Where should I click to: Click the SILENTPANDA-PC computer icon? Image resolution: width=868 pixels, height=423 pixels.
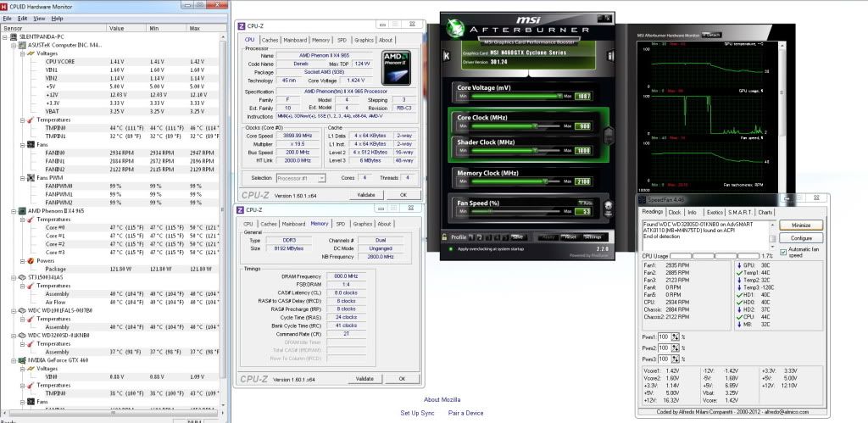(x=14, y=36)
